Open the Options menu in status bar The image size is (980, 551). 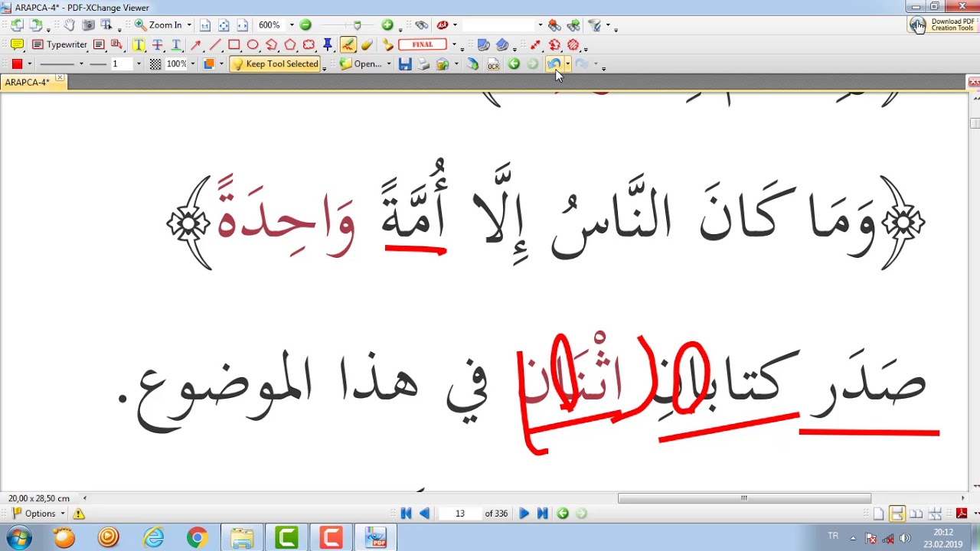(39, 514)
